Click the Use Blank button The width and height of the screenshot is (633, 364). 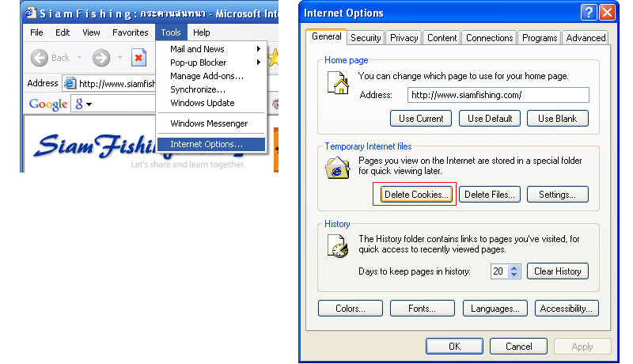click(x=558, y=119)
